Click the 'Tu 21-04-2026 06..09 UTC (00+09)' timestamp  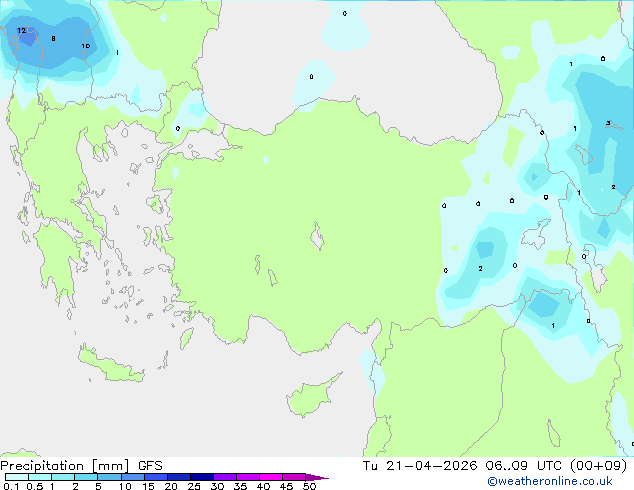pyautogui.click(x=495, y=466)
